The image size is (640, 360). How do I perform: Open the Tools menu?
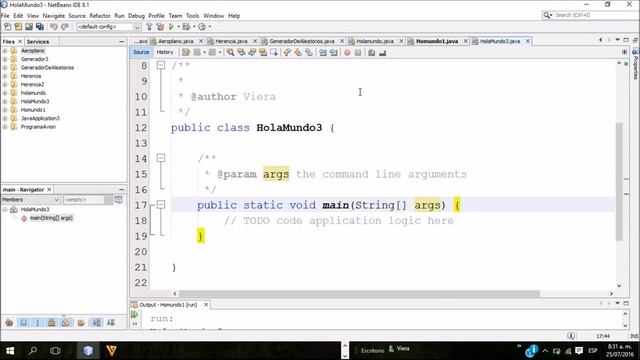point(192,16)
